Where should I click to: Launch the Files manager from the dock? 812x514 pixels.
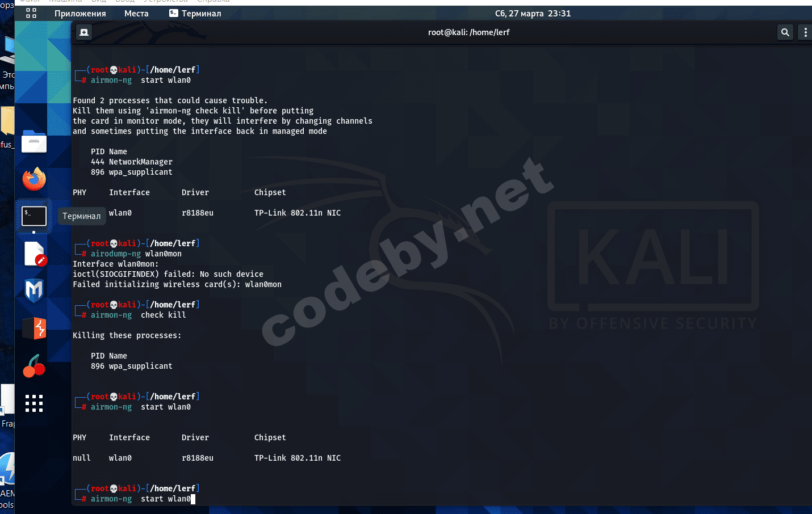[x=34, y=142]
